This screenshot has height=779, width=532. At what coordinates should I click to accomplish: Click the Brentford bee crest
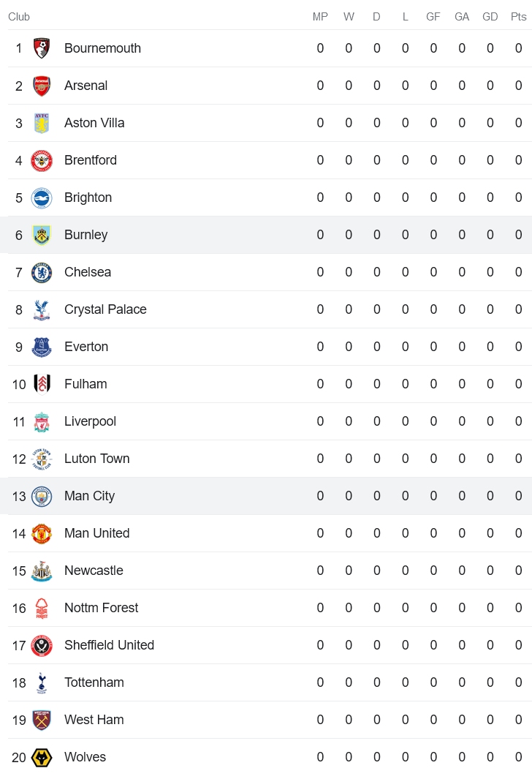click(x=42, y=160)
